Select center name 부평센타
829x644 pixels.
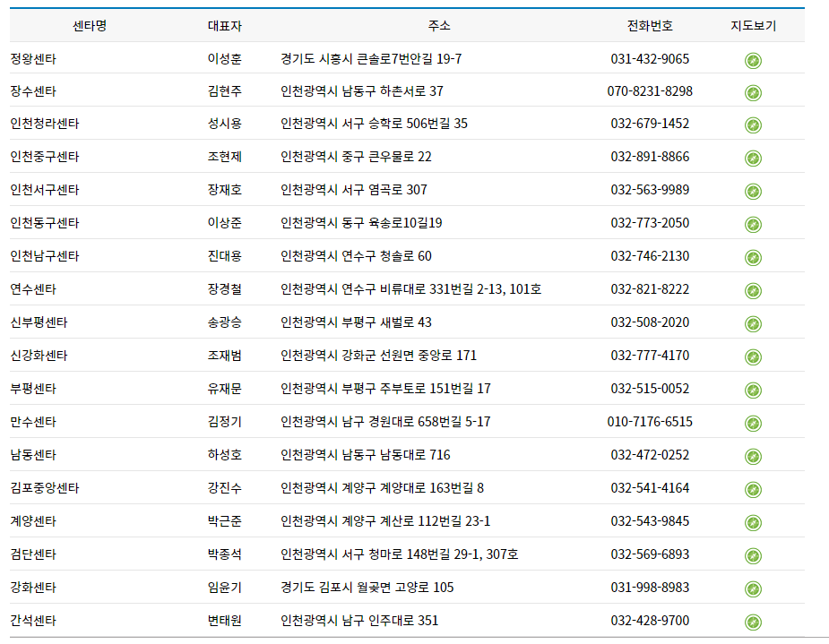coord(33,389)
